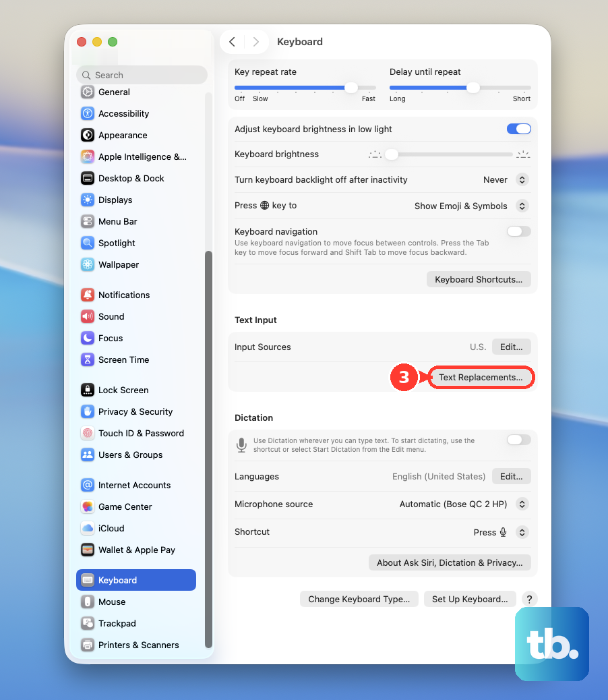
Task: Select the Apple Intelligence icon
Action: pos(88,156)
